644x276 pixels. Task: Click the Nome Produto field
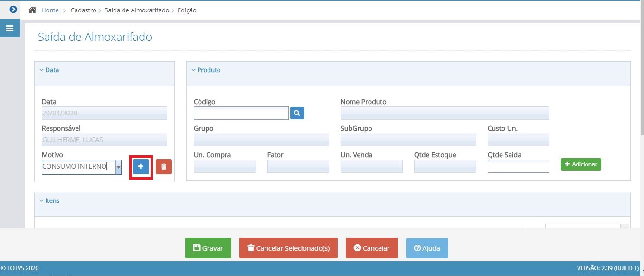click(x=445, y=113)
